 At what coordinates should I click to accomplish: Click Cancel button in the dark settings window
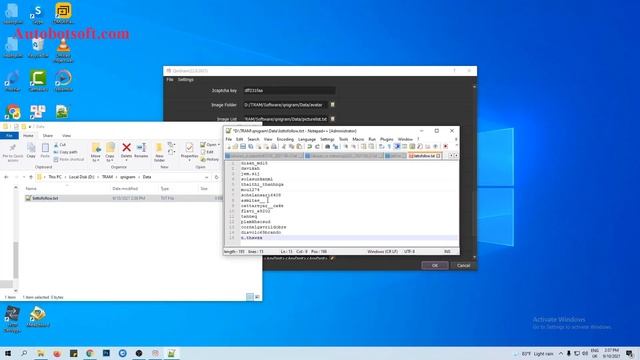coord(463,265)
